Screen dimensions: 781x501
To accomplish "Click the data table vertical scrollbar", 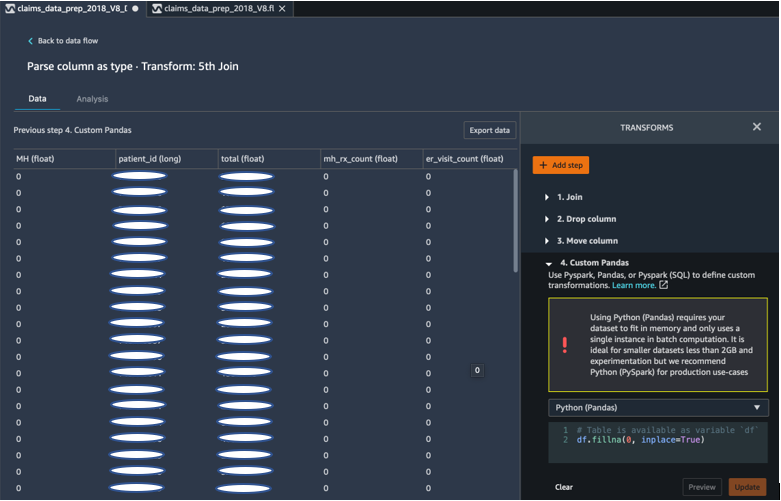I will tap(516, 221).
